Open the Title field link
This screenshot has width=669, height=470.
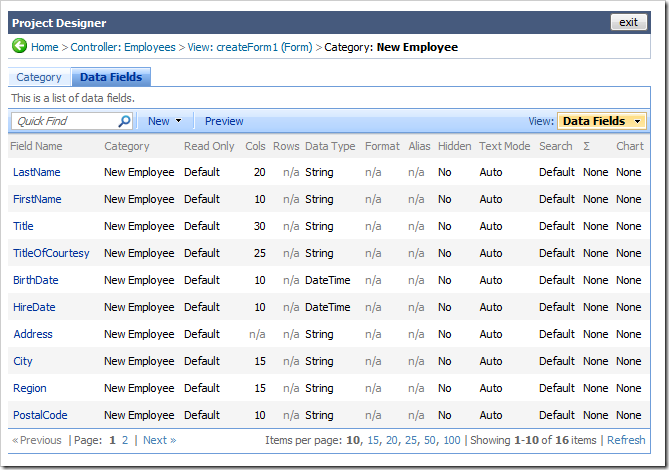tap(23, 226)
